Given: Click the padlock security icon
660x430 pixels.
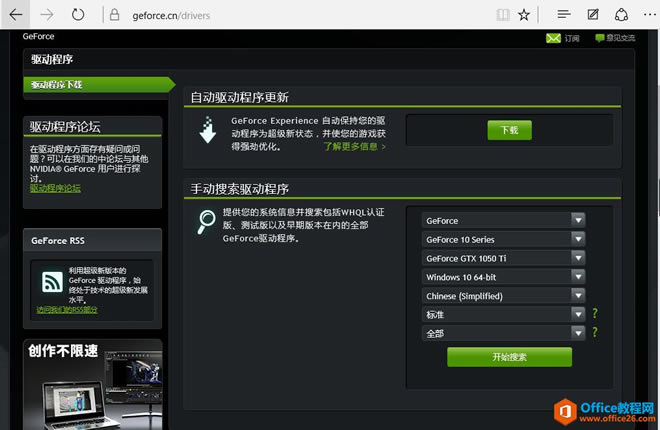Looking at the screenshot, I should point(114,15).
